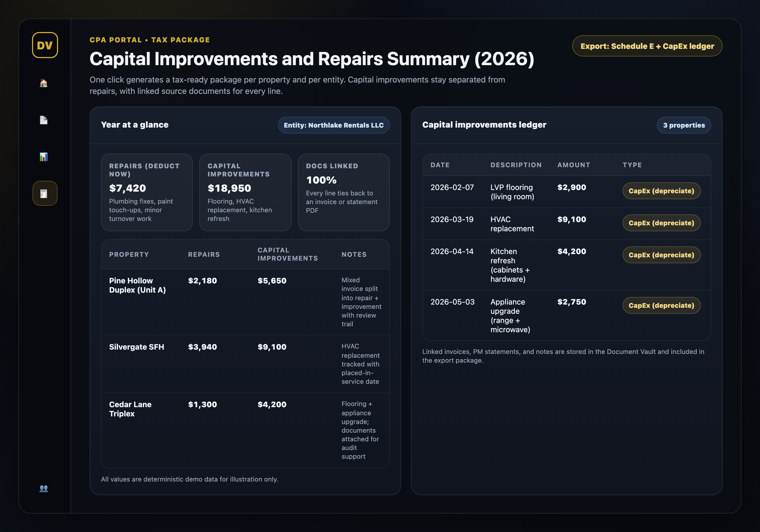This screenshot has height=532, width=760.
Task: Click the $9,100 amount in ledger
Action: point(572,220)
